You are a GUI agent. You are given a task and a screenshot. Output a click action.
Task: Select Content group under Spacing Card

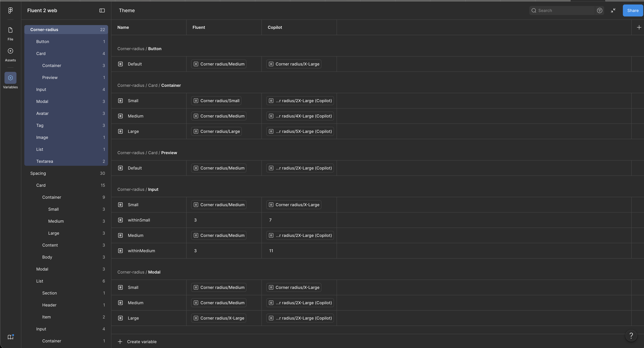pos(66,245)
